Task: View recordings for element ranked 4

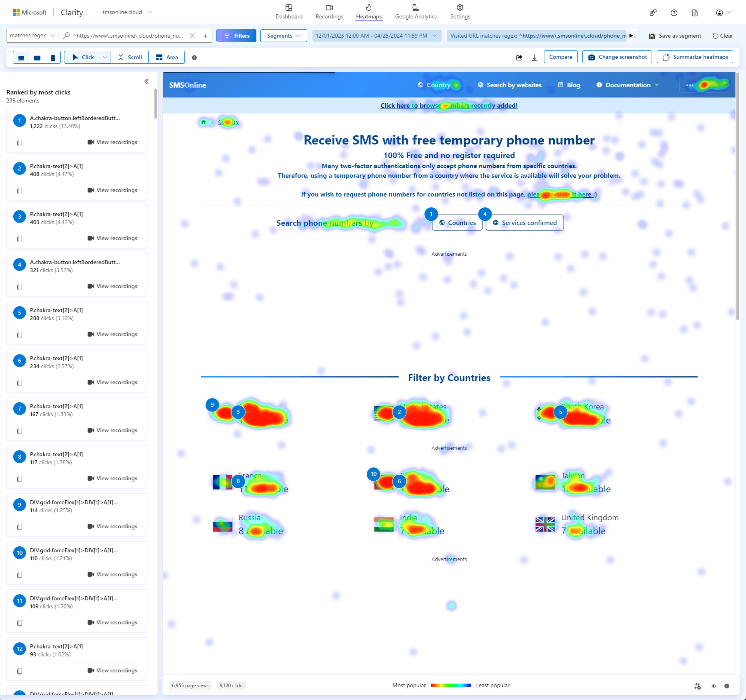Action: (112, 286)
